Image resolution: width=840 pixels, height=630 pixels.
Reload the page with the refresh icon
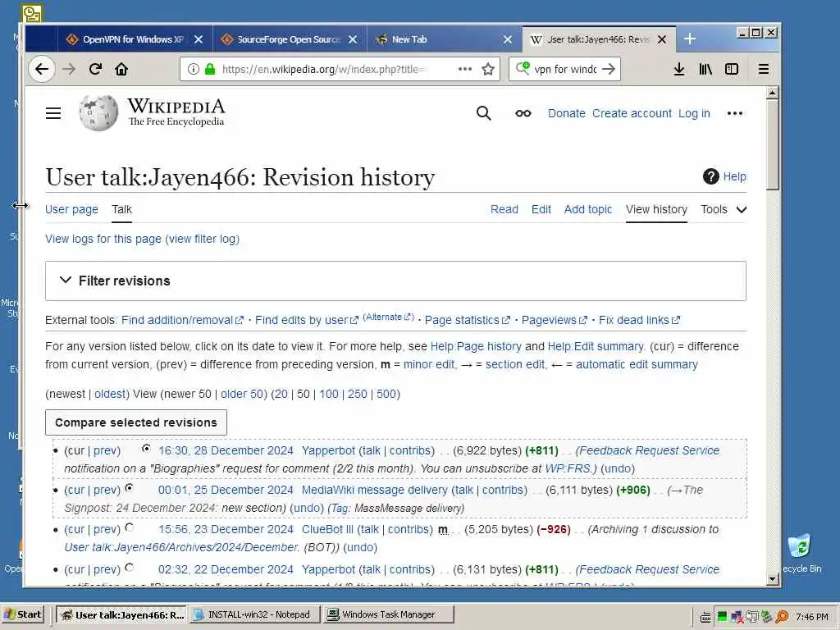pyautogui.click(x=95, y=69)
